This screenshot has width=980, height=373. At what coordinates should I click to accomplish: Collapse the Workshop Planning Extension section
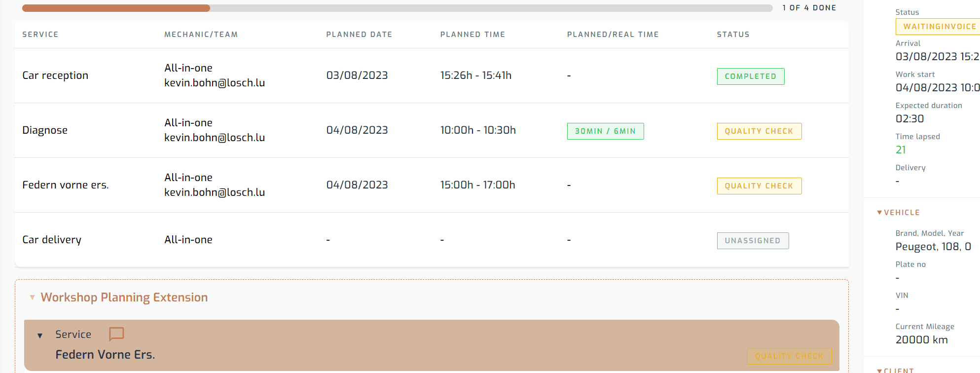click(x=33, y=298)
